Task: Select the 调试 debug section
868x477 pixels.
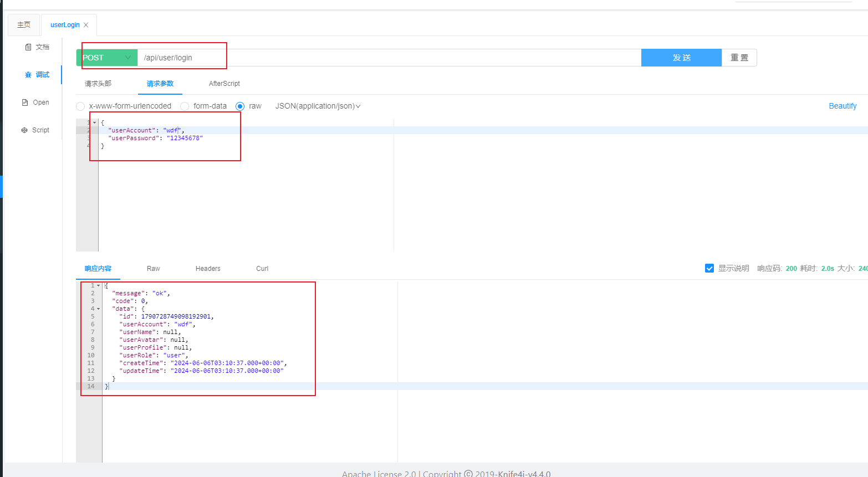Action: pos(37,75)
